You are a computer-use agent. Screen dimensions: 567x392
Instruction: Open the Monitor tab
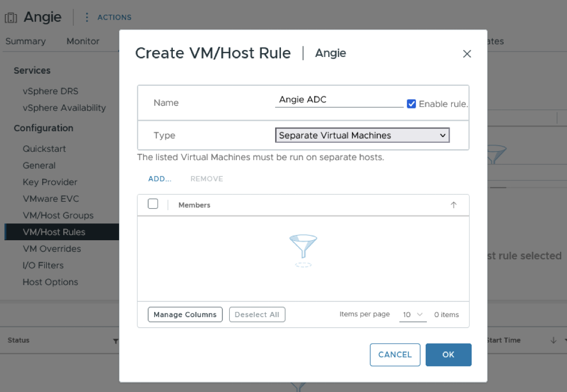(83, 41)
